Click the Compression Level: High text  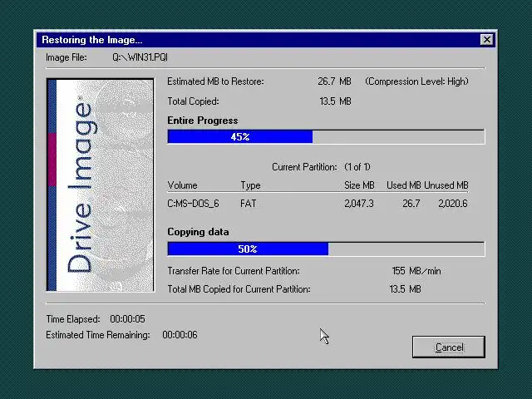[x=416, y=81]
